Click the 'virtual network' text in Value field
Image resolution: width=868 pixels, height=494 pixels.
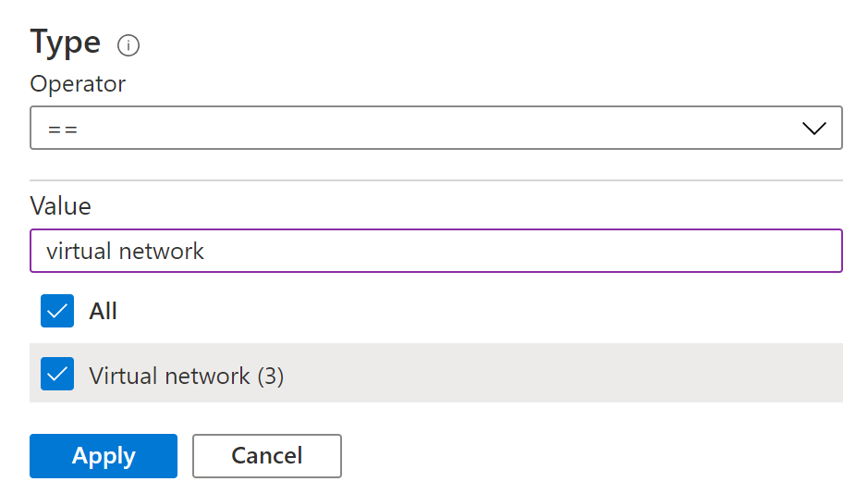(x=125, y=251)
